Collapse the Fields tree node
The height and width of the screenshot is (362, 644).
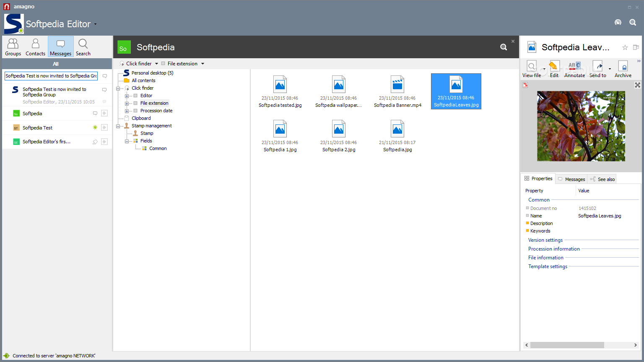pyautogui.click(x=127, y=141)
